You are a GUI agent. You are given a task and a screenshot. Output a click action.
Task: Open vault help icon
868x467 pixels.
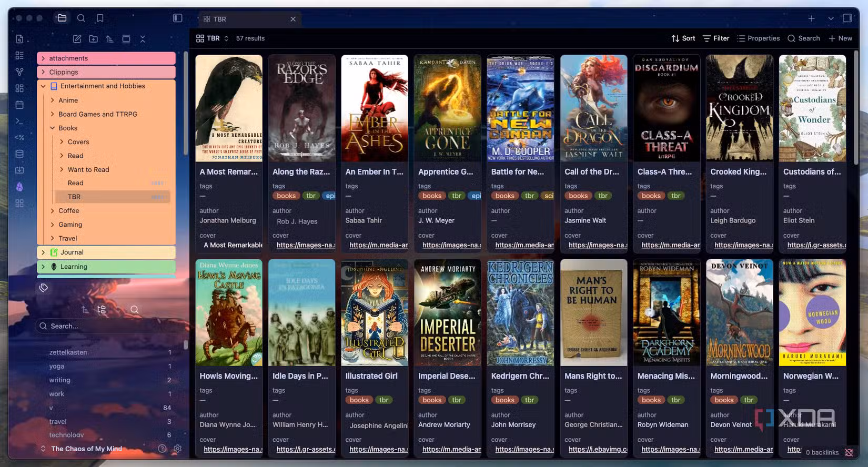click(x=162, y=449)
